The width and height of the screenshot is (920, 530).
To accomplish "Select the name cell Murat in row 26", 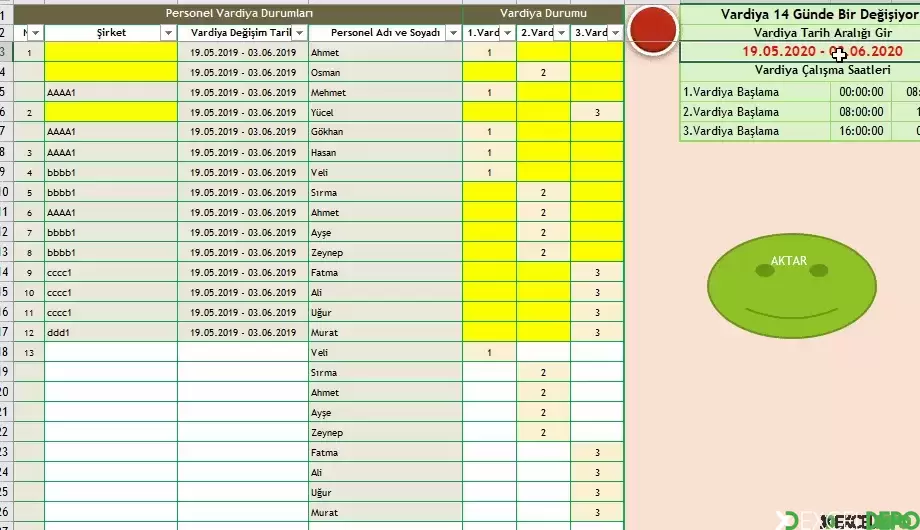I will pos(385,512).
